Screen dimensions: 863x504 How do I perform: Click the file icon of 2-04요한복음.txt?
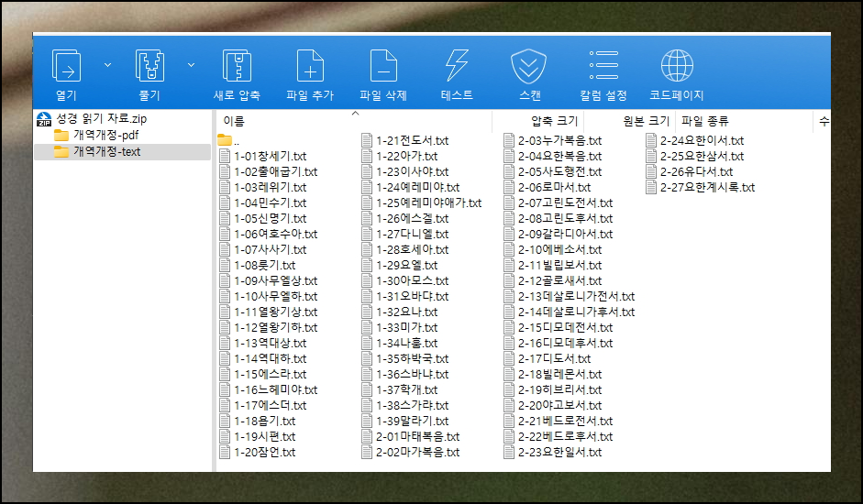[509, 157]
